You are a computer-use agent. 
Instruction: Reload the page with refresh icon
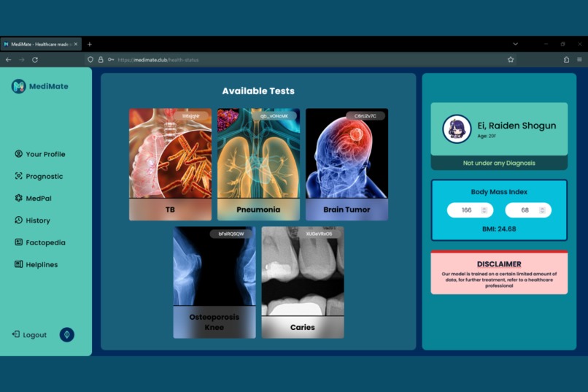35,60
